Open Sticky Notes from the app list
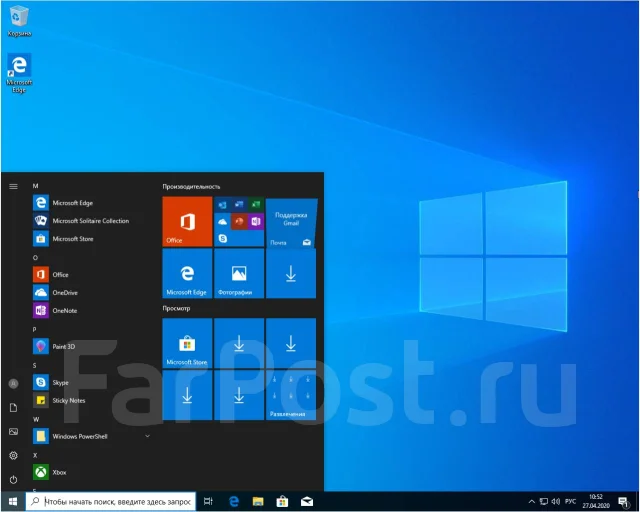This screenshot has height=512, width=640. [x=92, y=401]
